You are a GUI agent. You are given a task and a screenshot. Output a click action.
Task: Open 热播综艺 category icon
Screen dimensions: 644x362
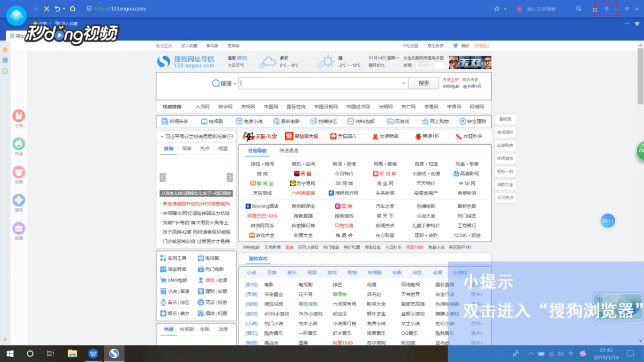(x=324, y=122)
